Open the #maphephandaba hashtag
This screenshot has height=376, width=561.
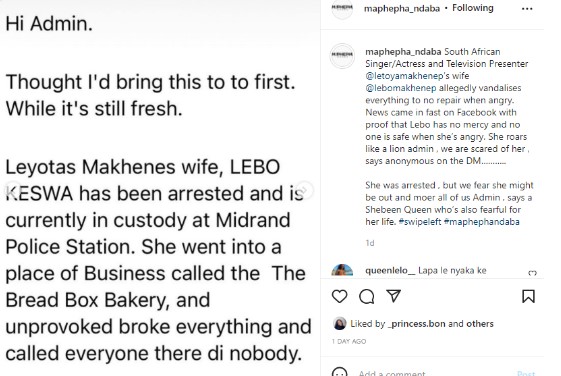click(x=482, y=222)
